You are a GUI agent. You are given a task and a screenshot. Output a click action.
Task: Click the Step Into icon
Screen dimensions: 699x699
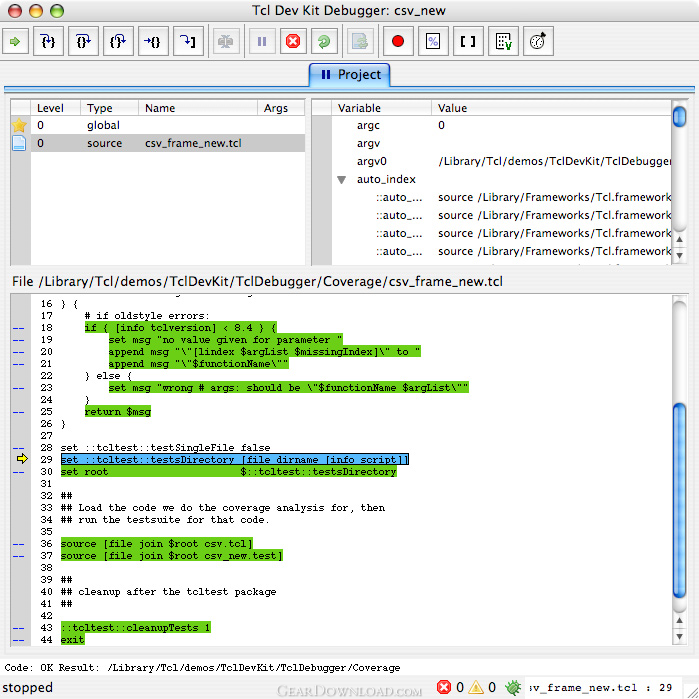point(48,41)
